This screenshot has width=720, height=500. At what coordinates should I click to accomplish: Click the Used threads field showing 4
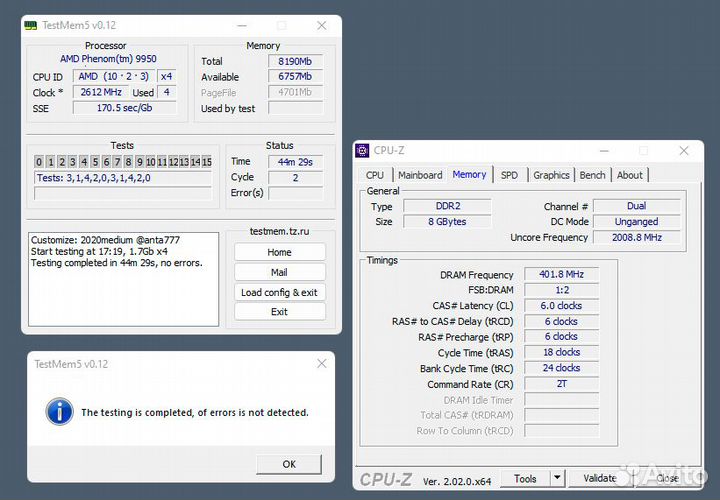coord(167,92)
